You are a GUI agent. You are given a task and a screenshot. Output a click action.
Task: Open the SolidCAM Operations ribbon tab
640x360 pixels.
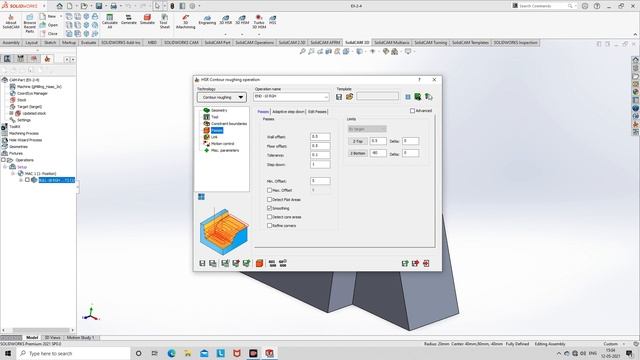(254, 42)
